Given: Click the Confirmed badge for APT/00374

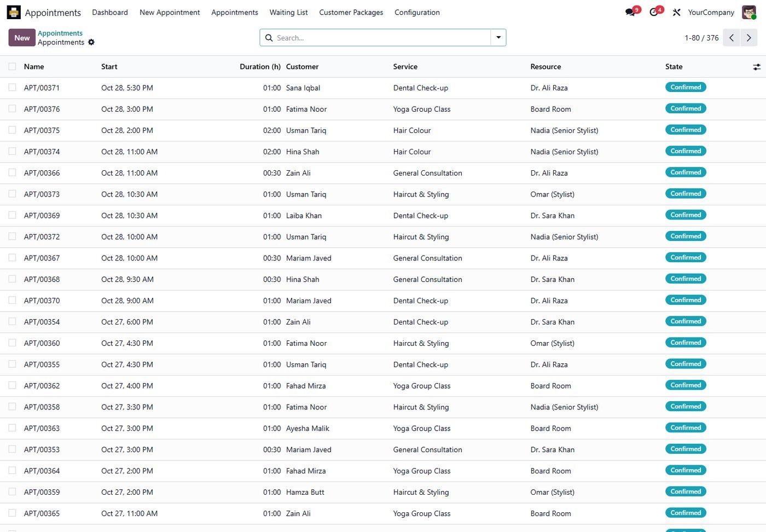Looking at the screenshot, I should pyautogui.click(x=686, y=151).
